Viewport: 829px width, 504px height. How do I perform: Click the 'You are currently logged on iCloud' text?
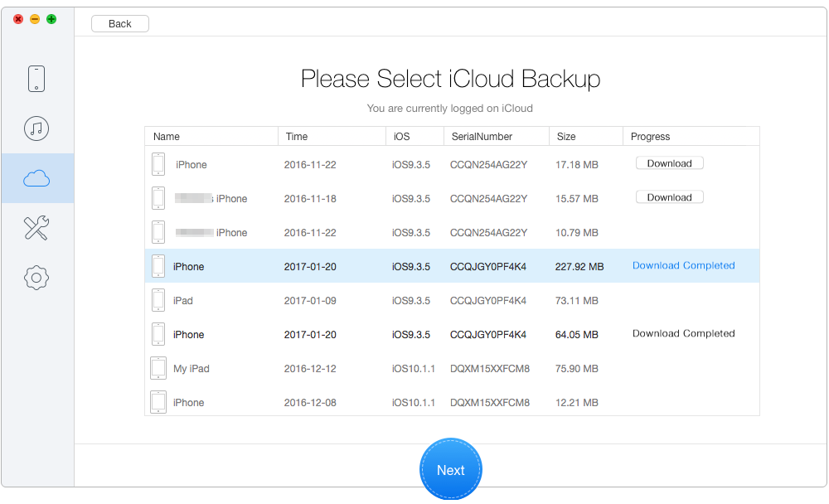pyautogui.click(x=450, y=109)
